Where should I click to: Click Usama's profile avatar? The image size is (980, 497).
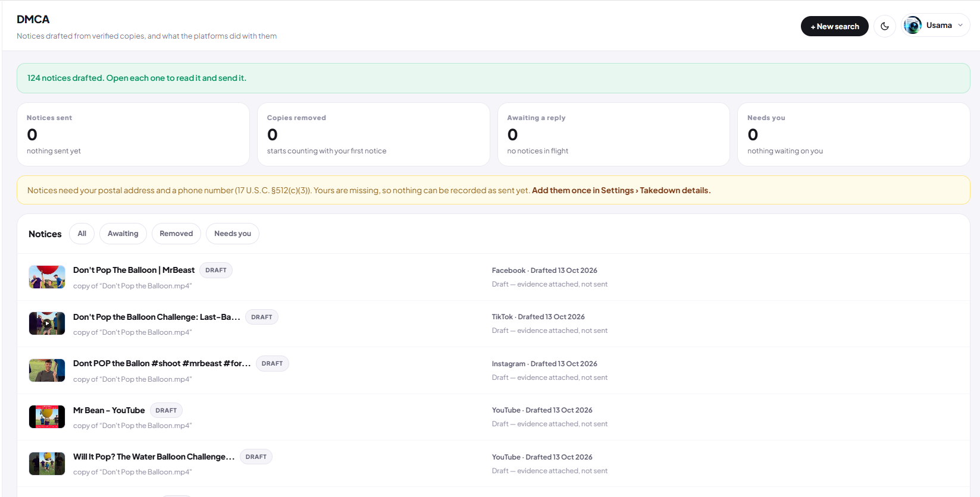pos(913,26)
